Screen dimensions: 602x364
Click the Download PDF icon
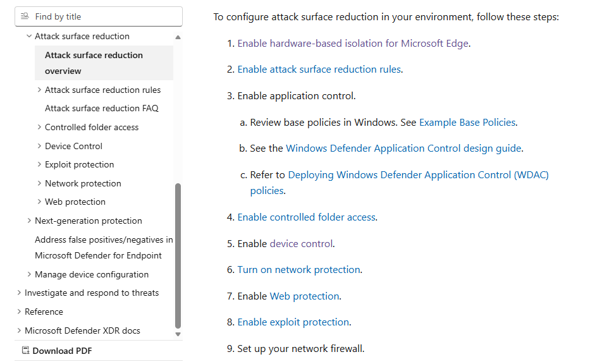tap(26, 350)
